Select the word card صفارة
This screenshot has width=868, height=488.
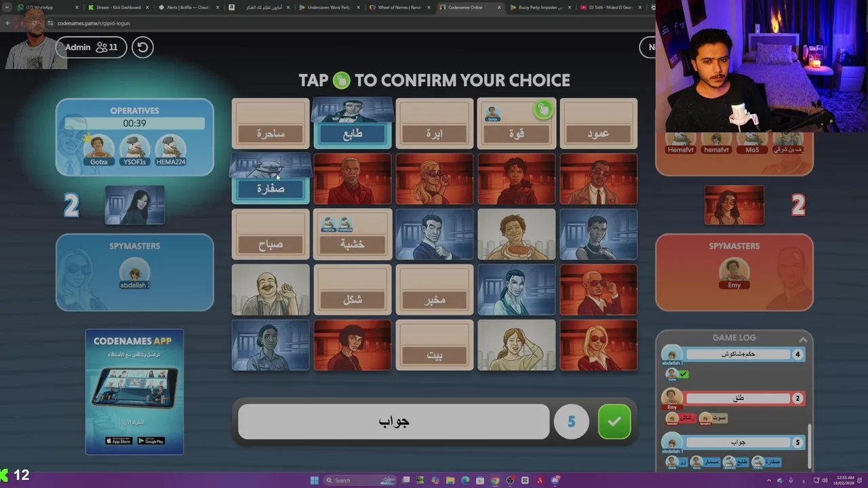click(x=271, y=180)
